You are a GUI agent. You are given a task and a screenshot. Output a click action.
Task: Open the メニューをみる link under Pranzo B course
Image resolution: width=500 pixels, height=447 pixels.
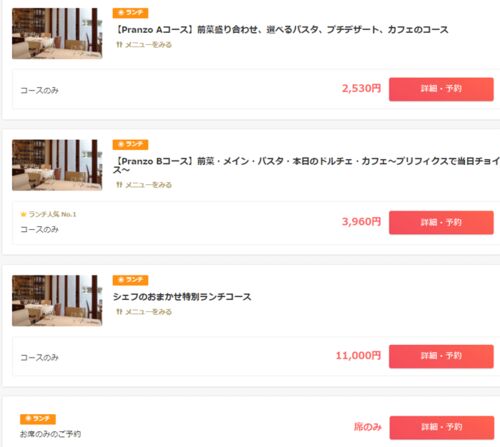tap(148, 185)
